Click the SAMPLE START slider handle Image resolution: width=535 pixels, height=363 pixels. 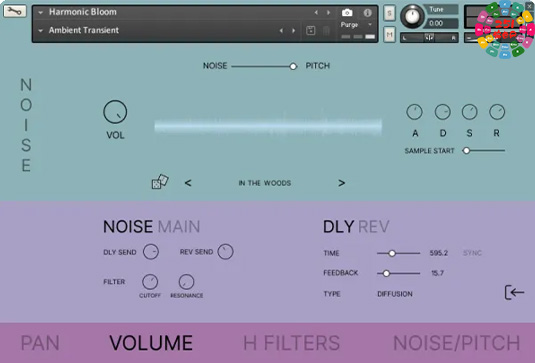pyautogui.click(x=466, y=150)
